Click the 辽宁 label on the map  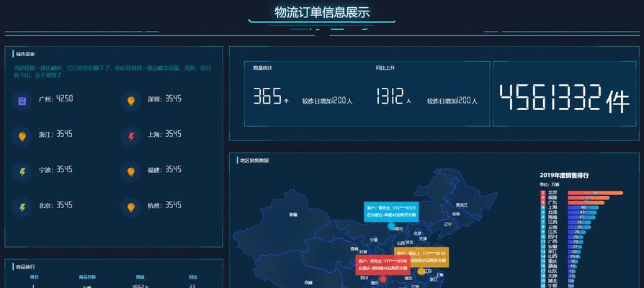[447, 225]
